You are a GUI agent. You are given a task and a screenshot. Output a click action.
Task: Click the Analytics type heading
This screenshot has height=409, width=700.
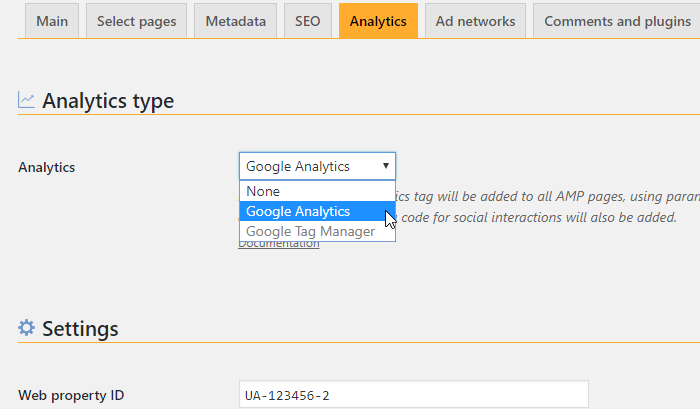(108, 101)
